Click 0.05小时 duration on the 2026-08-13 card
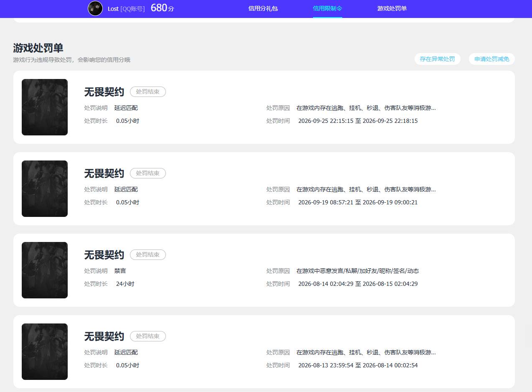532x392 pixels. [x=127, y=365]
